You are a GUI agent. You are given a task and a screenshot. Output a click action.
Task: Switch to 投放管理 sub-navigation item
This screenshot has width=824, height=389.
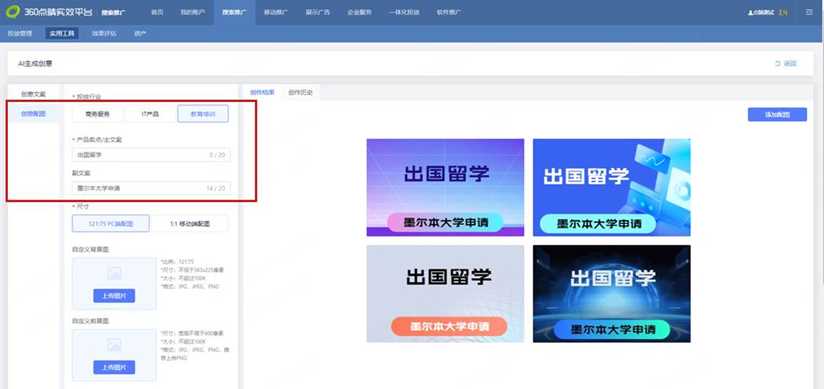pos(19,34)
